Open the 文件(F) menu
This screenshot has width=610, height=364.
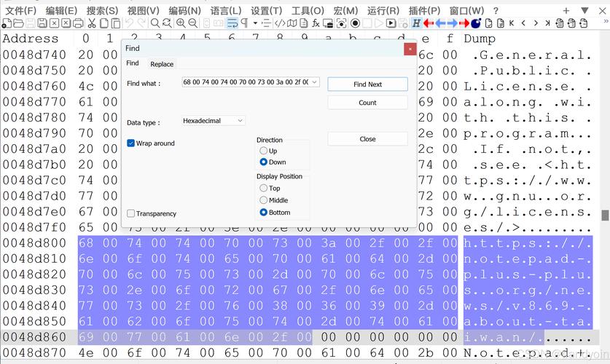coord(20,10)
